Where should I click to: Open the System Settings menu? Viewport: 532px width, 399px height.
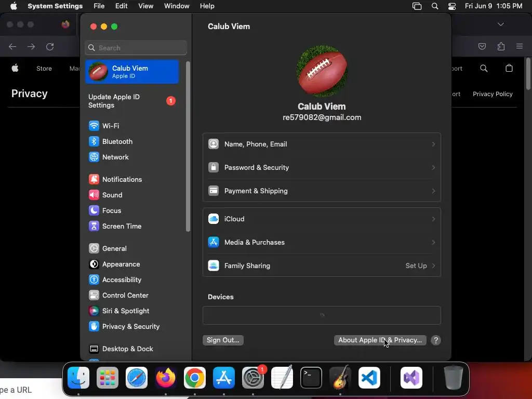55,6
